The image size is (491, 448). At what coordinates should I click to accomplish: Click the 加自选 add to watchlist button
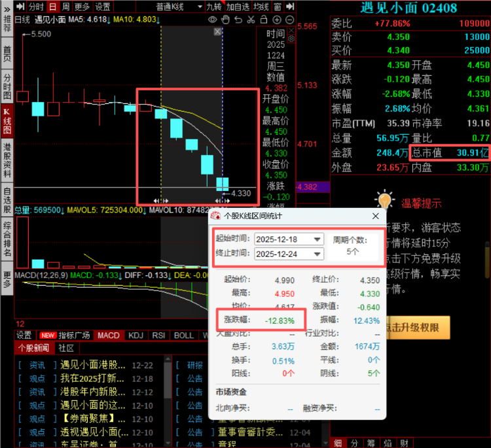click(x=238, y=7)
